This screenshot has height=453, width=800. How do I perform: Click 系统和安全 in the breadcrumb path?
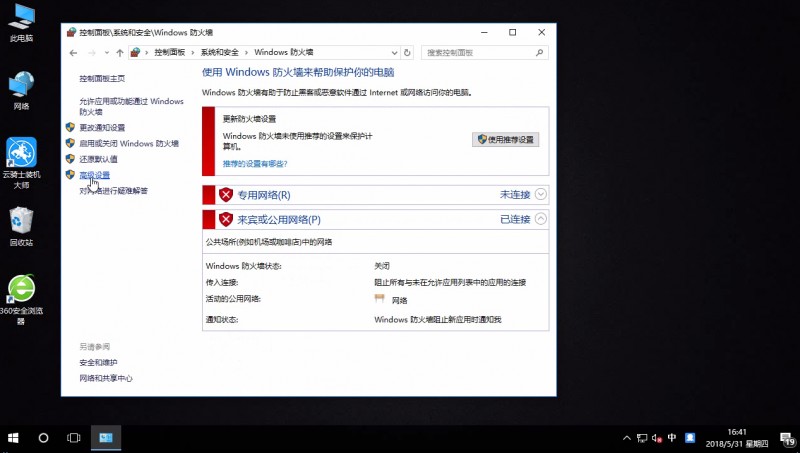pos(219,53)
